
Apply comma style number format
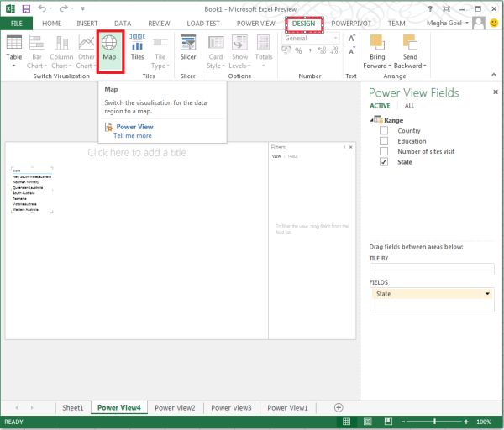310,50
